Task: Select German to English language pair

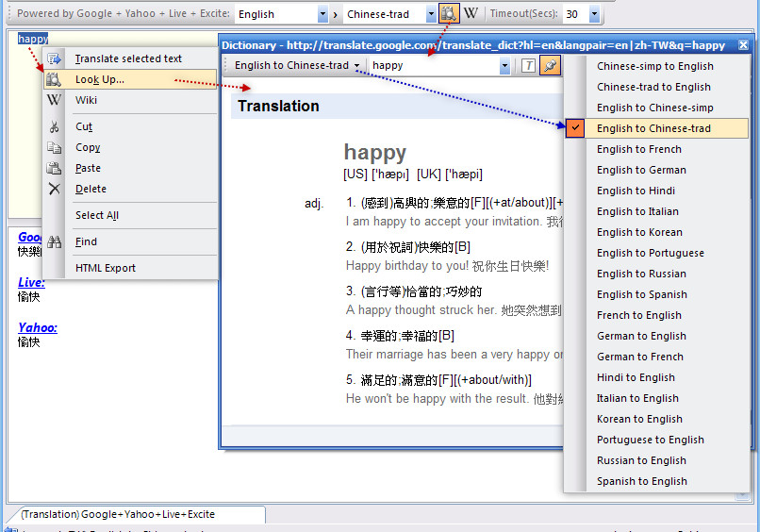Action: [657, 336]
